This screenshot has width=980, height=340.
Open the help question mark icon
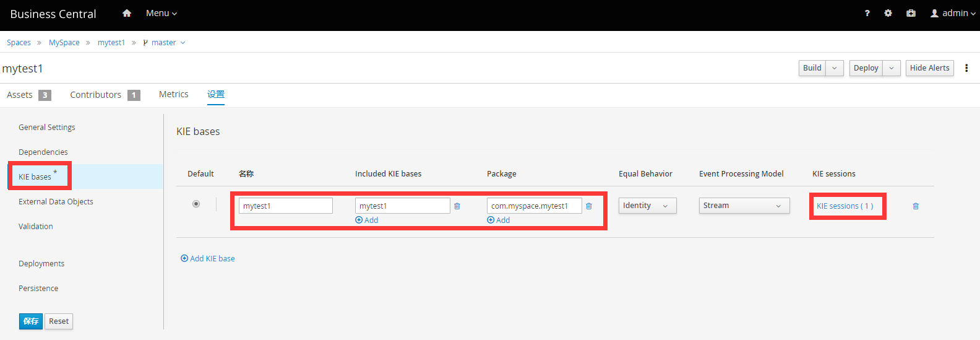pyautogui.click(x=867, y=13)
